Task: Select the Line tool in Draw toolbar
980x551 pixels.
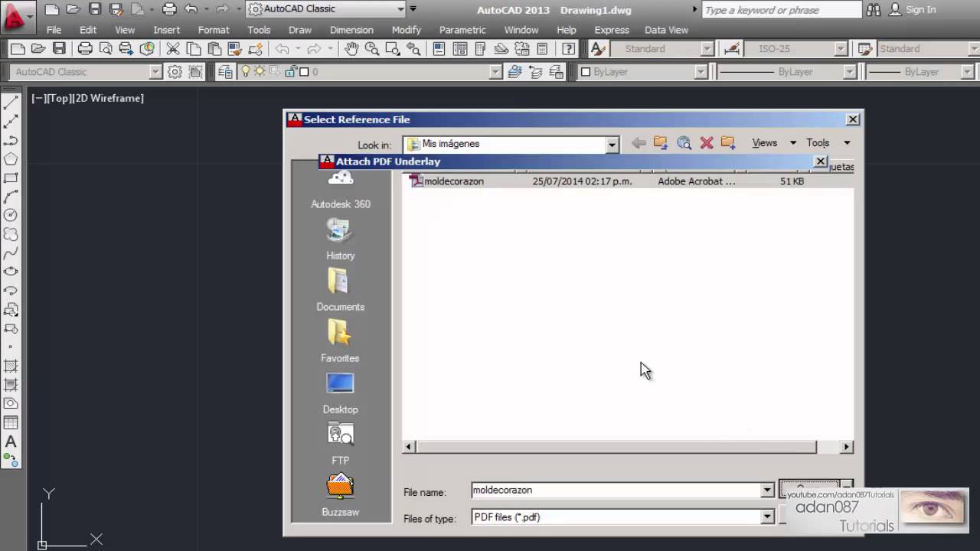Action: click(11, 103)
